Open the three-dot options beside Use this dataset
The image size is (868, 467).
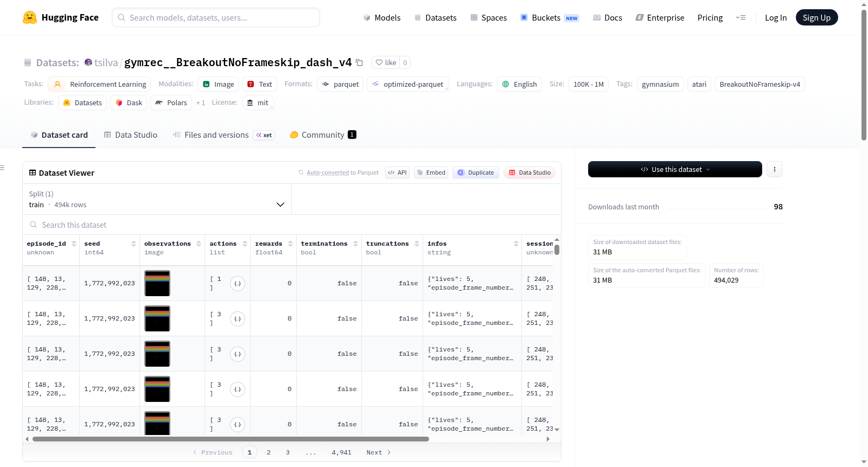point(775,169)
